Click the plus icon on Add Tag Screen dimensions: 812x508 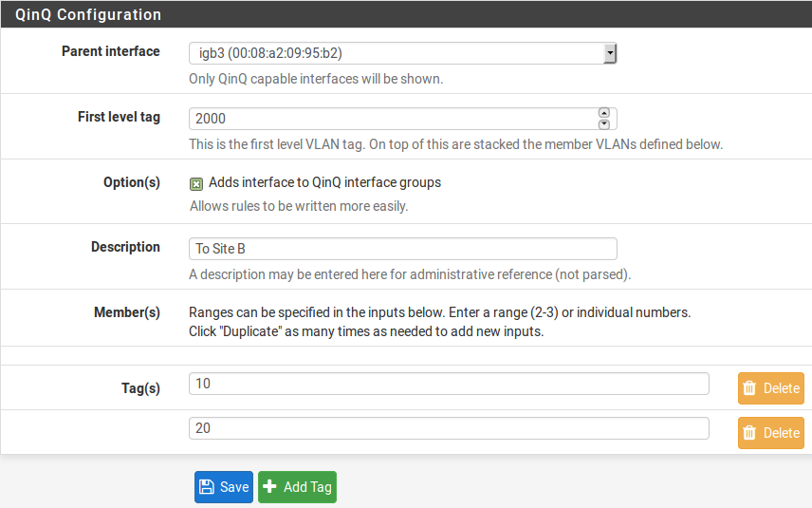[270, 487]
